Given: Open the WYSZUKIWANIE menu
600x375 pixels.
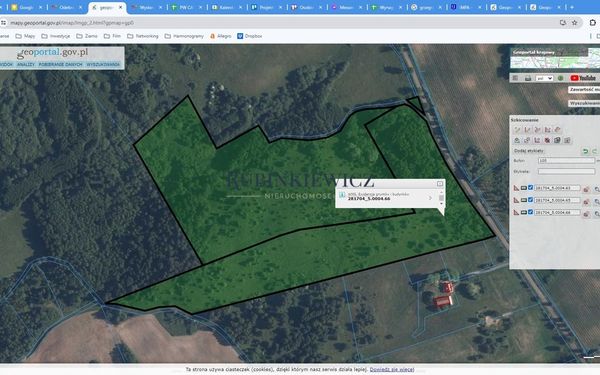Looking at the screenshot, I should tap(103, 64).
